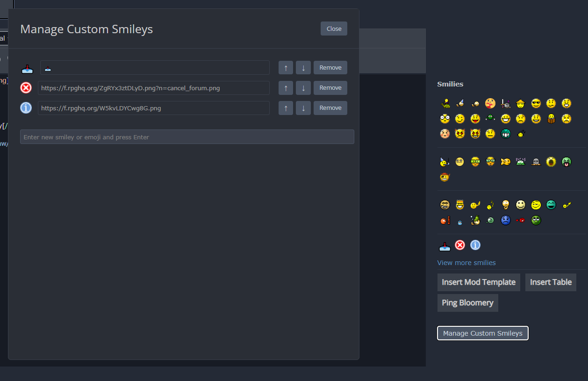Insert the teal grinning teeth smiley
588x381 pixels.
[x=506, y=134]
